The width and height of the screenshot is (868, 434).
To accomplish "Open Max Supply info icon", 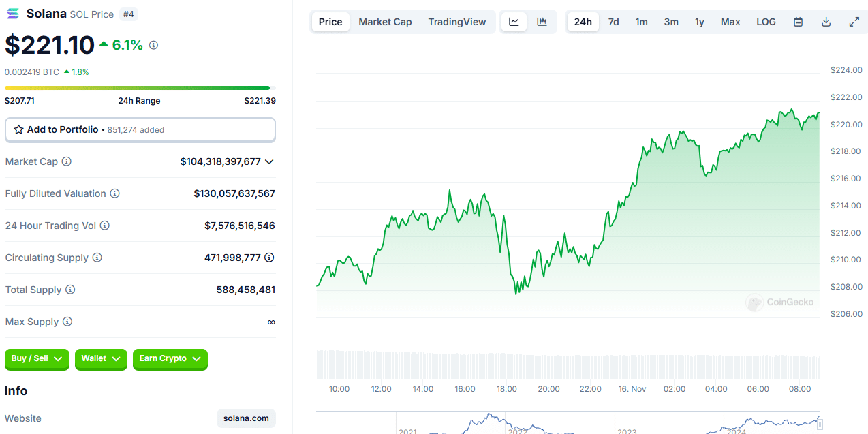I will (x=67, y=322).
